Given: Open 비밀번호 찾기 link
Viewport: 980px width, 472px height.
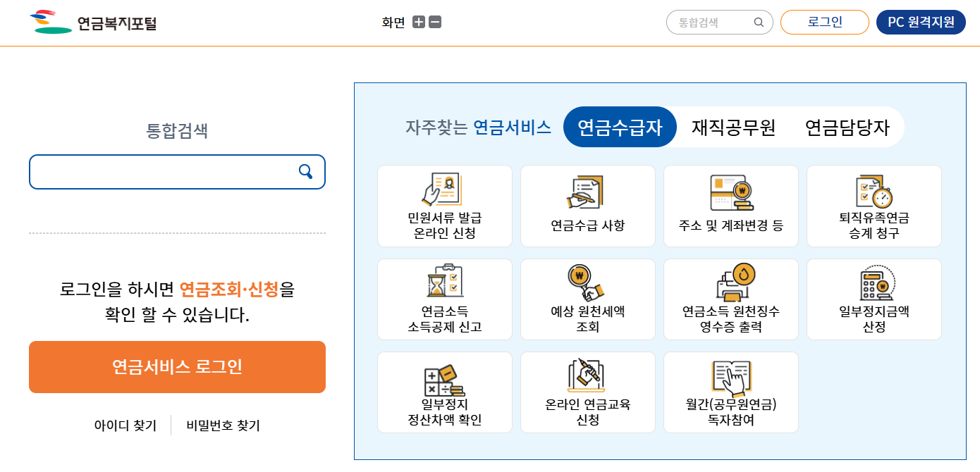Looking at the screenshot, I should [x=223, y=426].
